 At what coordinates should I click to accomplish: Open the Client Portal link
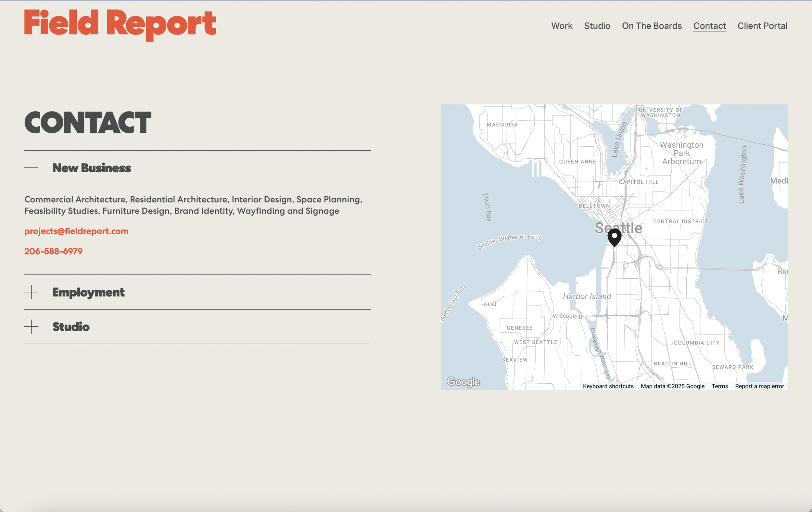tap(762, 26)
